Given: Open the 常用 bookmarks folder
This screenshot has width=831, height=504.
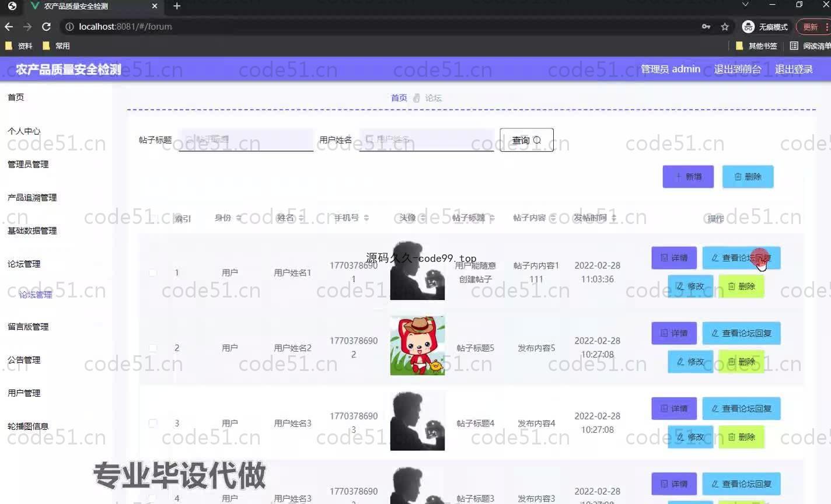Looking at the screenshot, I should coord(56,45).
